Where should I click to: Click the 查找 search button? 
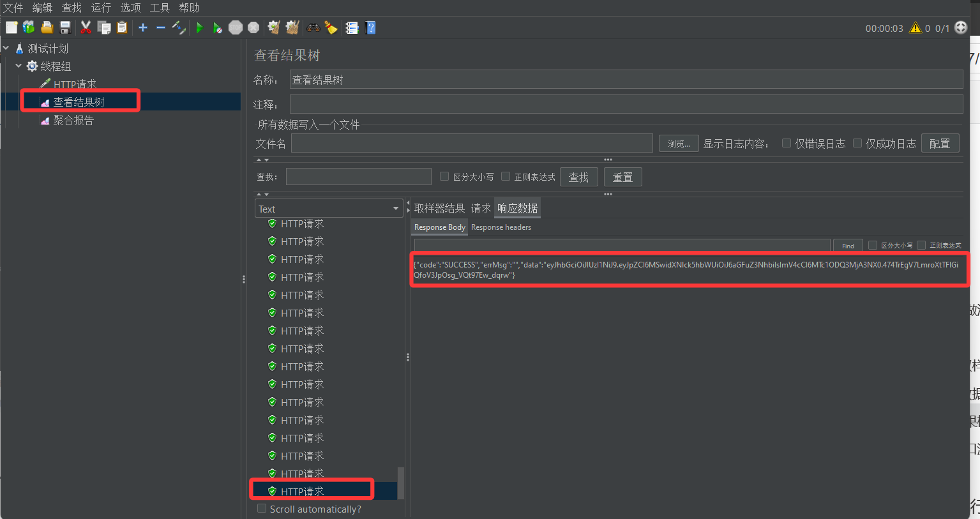tap(579, 177)
